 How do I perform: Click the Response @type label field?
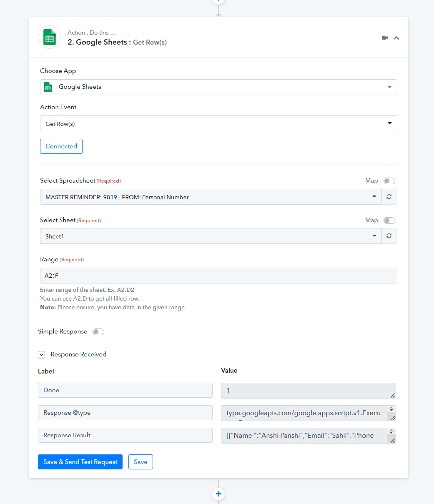[125, 413]
